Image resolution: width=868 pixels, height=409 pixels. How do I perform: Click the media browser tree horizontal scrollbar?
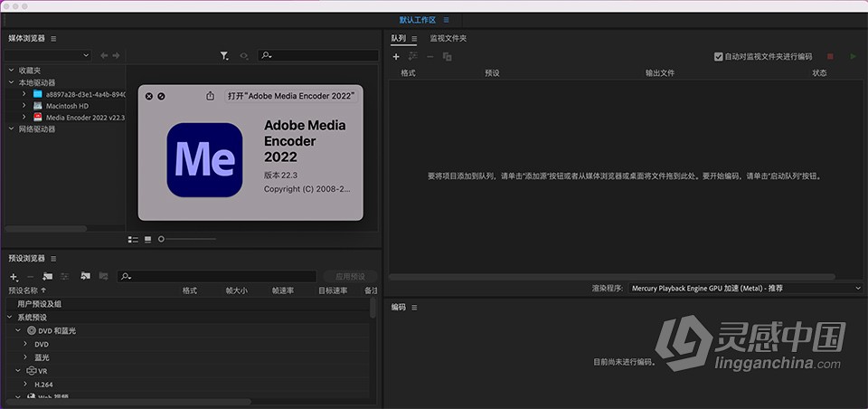[x=46, y=228]
